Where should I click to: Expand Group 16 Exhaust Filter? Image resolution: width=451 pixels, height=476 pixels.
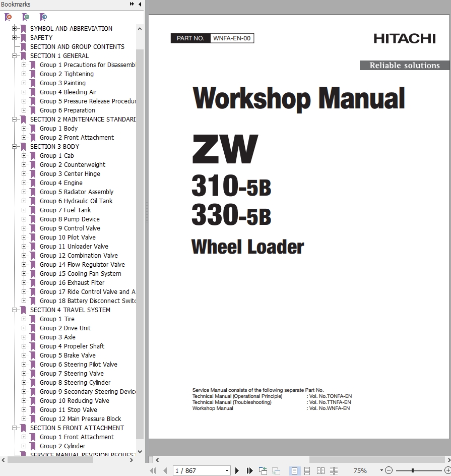tap(24, 282)
